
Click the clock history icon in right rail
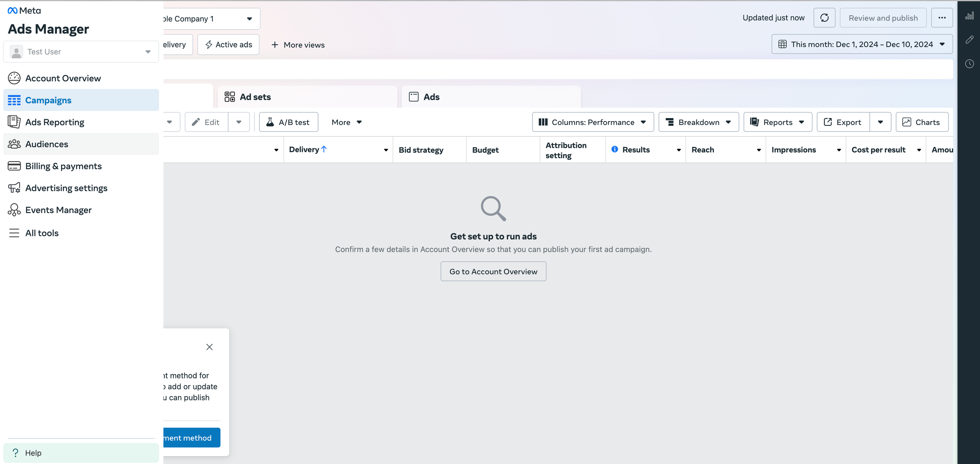coord(969,64)
